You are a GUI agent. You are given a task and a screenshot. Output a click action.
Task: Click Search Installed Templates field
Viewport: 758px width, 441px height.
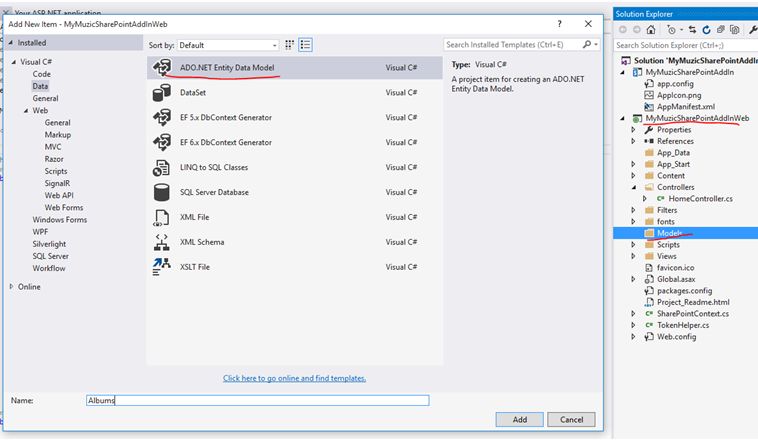(511, 44)
